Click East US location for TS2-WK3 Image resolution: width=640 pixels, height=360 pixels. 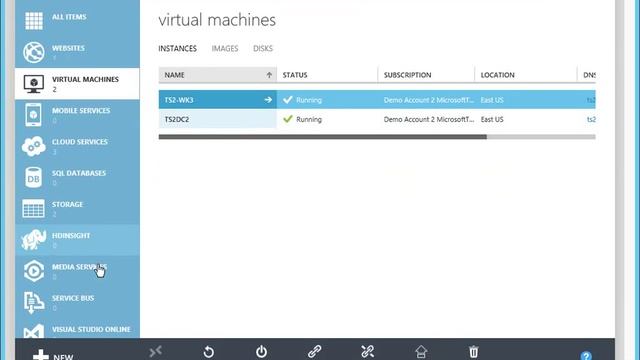492,100
